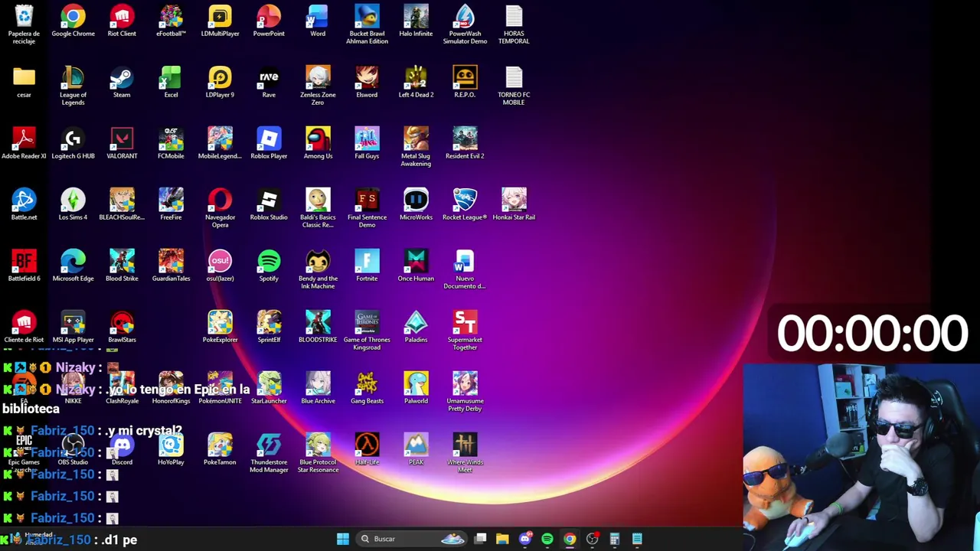
Task: Select the Nuevo Documento Word file
Action: [x=465, y=269]
